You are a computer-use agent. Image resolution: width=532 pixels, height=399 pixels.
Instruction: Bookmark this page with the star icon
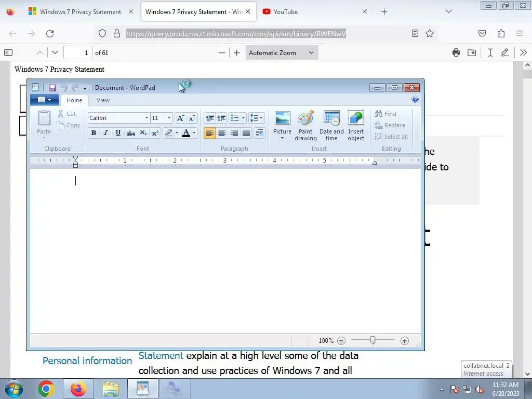pos(430,33)
